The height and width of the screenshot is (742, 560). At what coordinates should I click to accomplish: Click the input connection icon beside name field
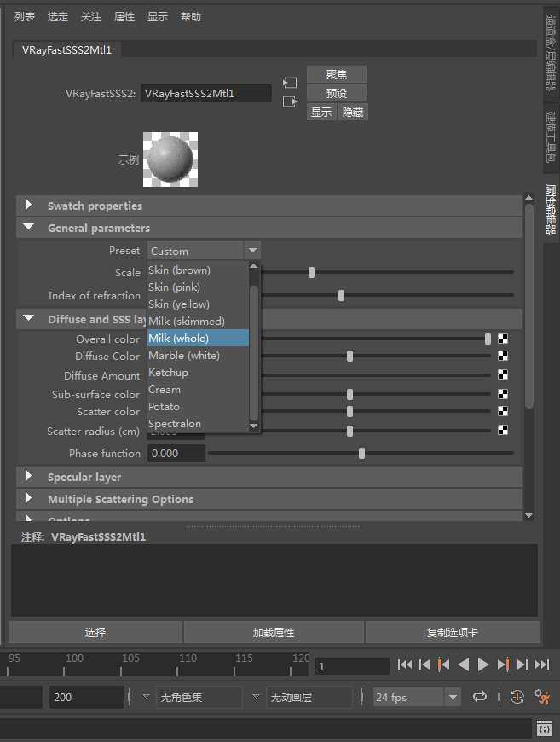(290, 83)
